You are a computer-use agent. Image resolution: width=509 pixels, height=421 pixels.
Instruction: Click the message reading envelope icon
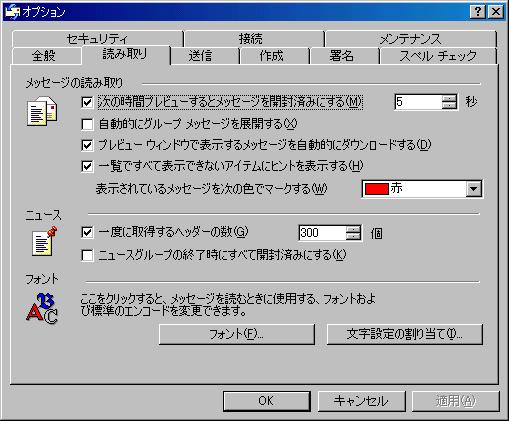[42, 111]
